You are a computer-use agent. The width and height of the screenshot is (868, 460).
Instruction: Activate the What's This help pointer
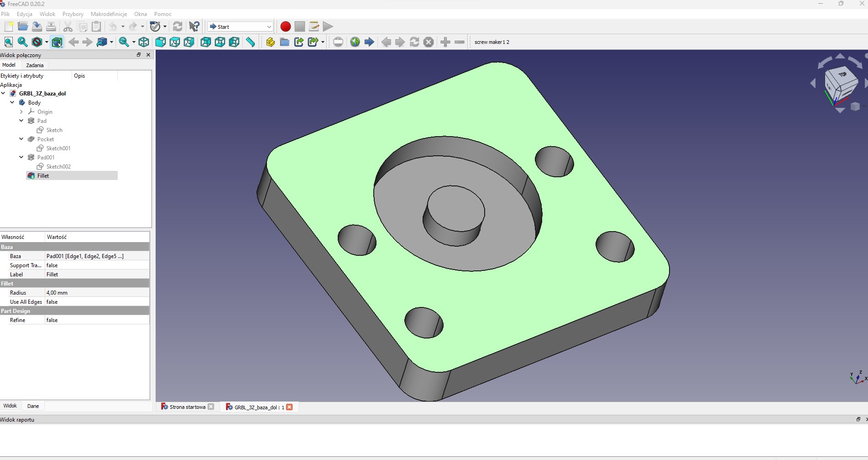(194, 26)
